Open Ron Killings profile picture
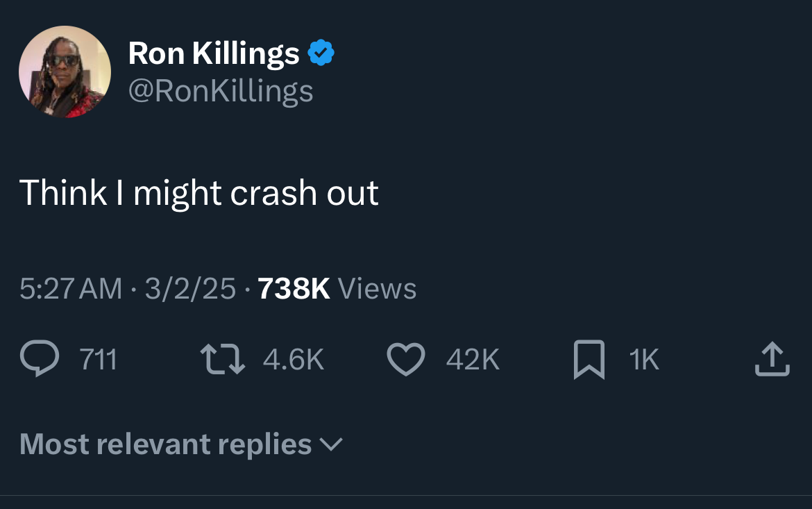 point(65,72)
